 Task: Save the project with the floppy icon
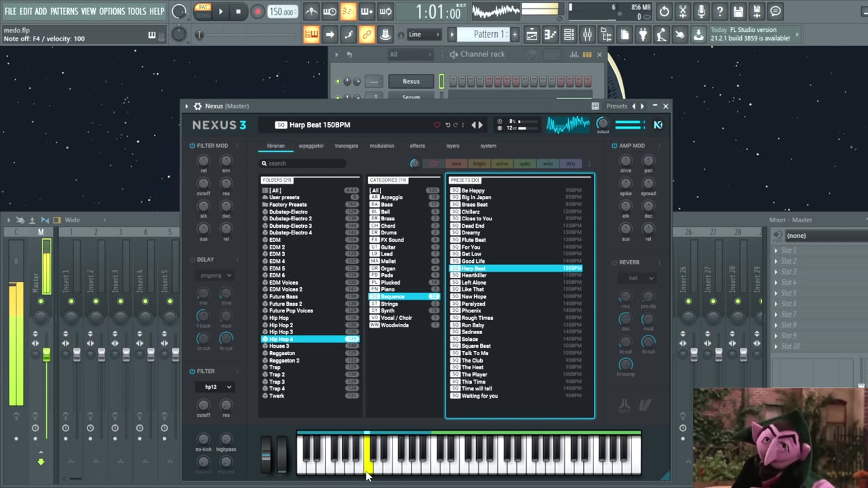click(738, 12)
